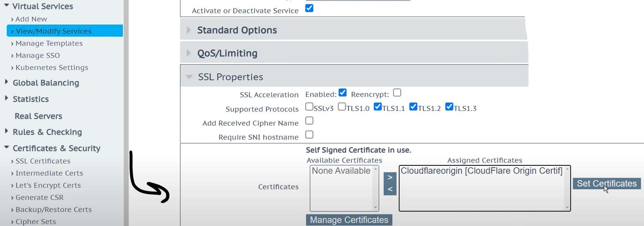This screenshot has width=644, height=226.
Task: Uncheck the SSL Acceleration Enabled checkbox
Action: click(343, 93)
